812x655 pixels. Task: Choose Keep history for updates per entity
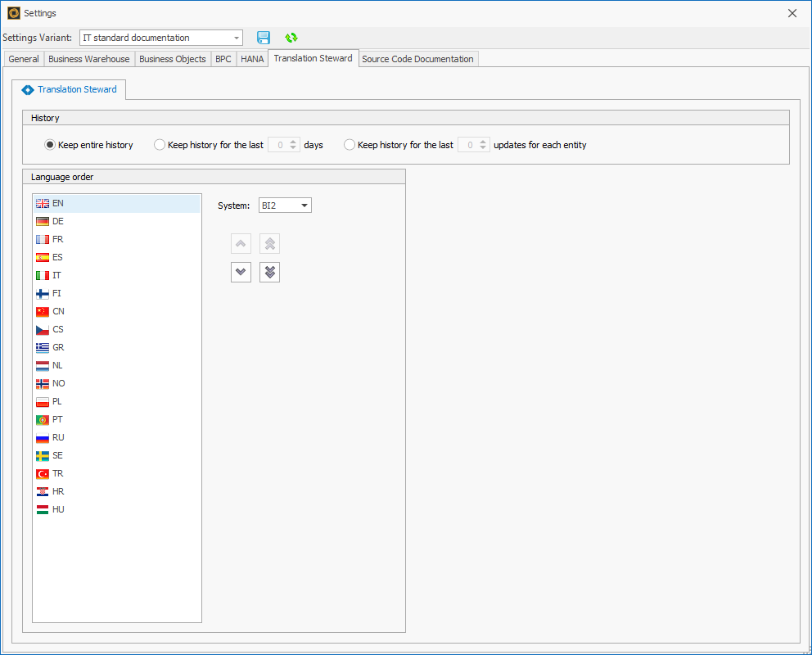pos(350,144)
